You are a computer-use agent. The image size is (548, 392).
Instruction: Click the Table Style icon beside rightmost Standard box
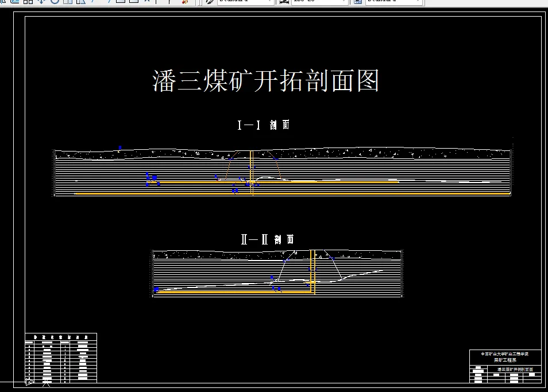coord(357,3)
